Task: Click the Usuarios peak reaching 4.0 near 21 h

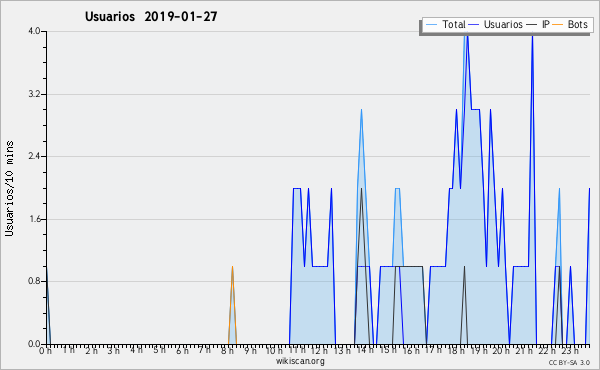Action: pyautogui.click(x=532, y=37)
